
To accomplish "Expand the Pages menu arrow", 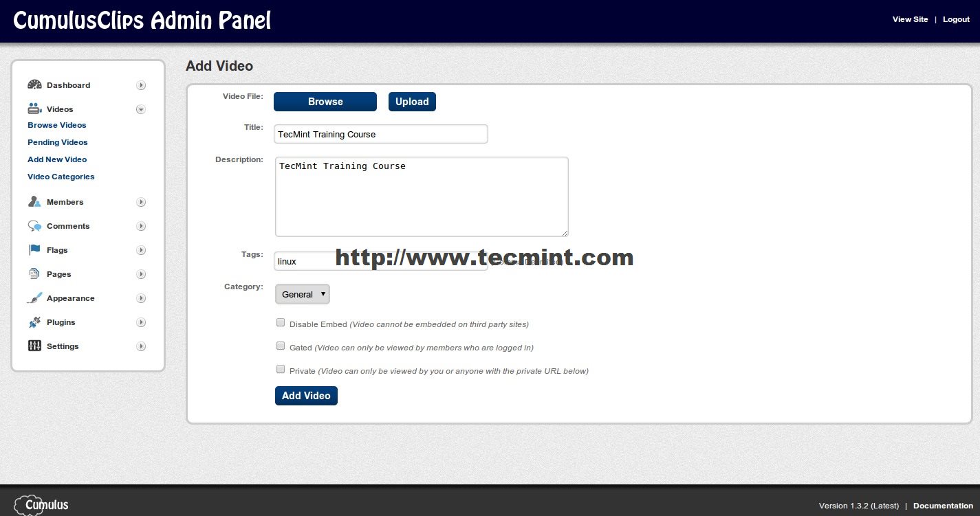I will click(x=141, y=274).
